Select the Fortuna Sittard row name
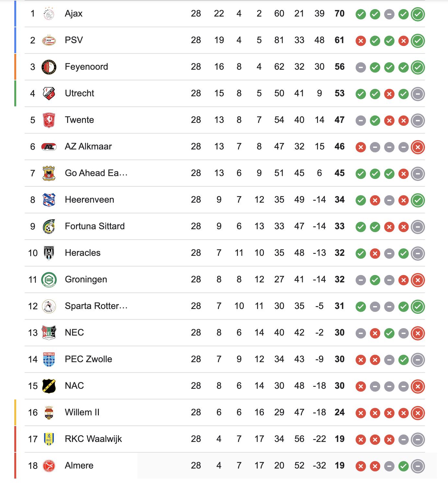Image resolution: width=448 pixels, height=487 pixels. [x=95, y=226]
